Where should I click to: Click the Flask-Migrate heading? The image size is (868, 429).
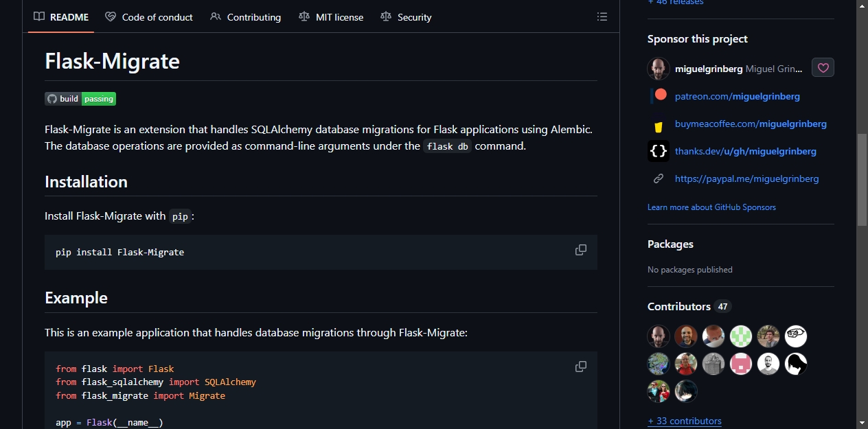point(112,61)
